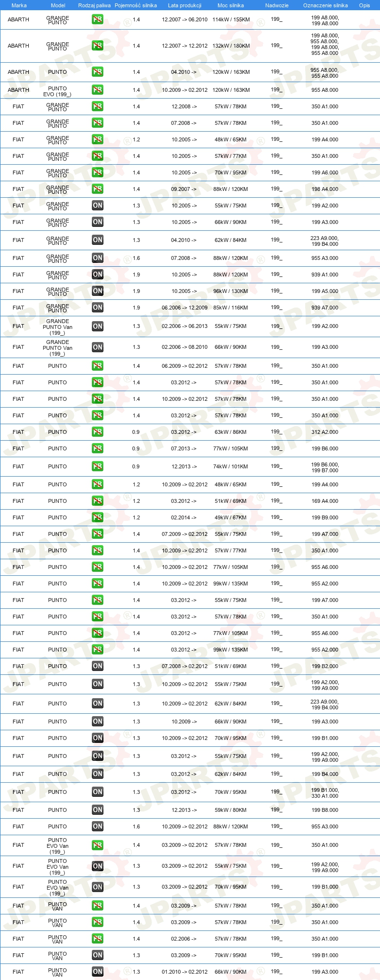Viewport: 380px width, 980px height.
Task: Click the Pojemność silnika column header
Action: click(x=136, y=5)
